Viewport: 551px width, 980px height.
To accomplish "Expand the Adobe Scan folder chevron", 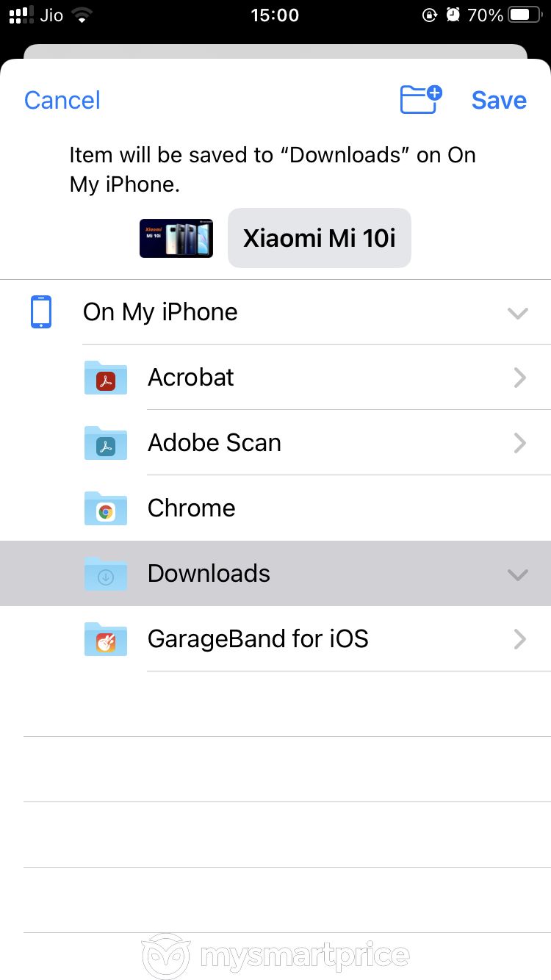I will click(x=520, y=443).
